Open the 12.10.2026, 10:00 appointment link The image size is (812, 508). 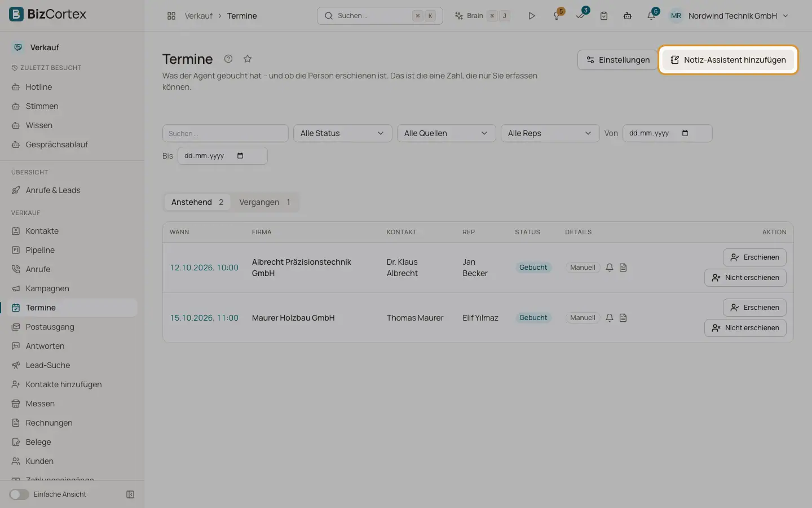click(204, 268)
